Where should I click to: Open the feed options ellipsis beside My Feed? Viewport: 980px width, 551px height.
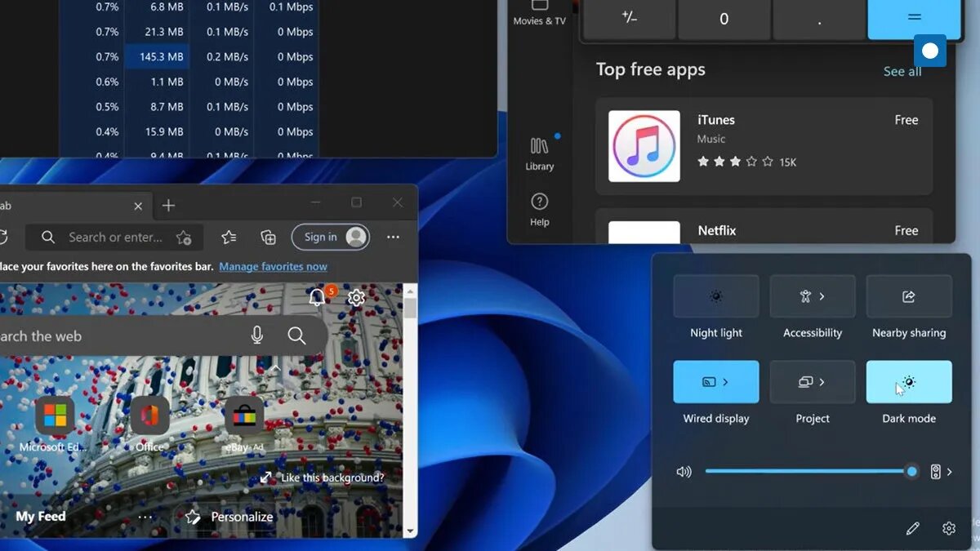click(x=145, y=517)
